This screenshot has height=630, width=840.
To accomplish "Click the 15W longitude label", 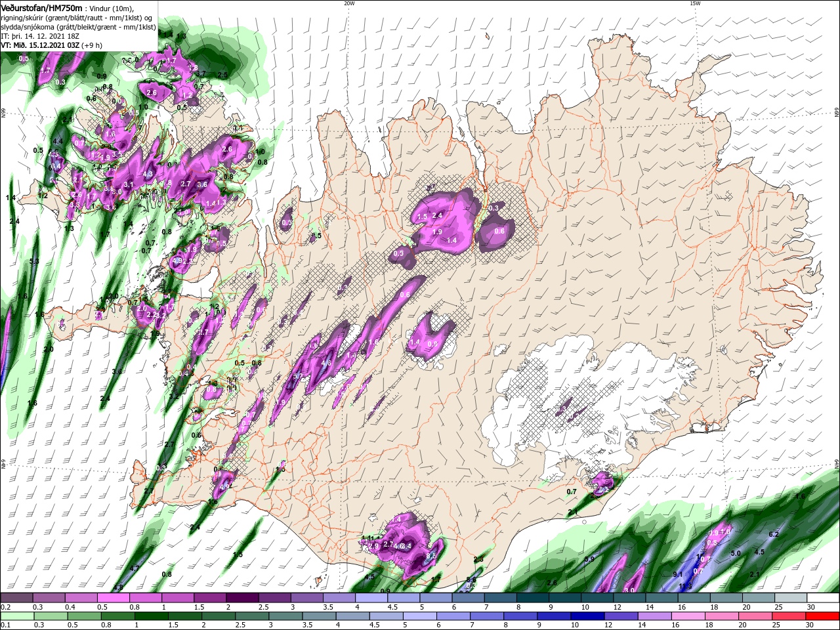I will (x=695, y=3).
